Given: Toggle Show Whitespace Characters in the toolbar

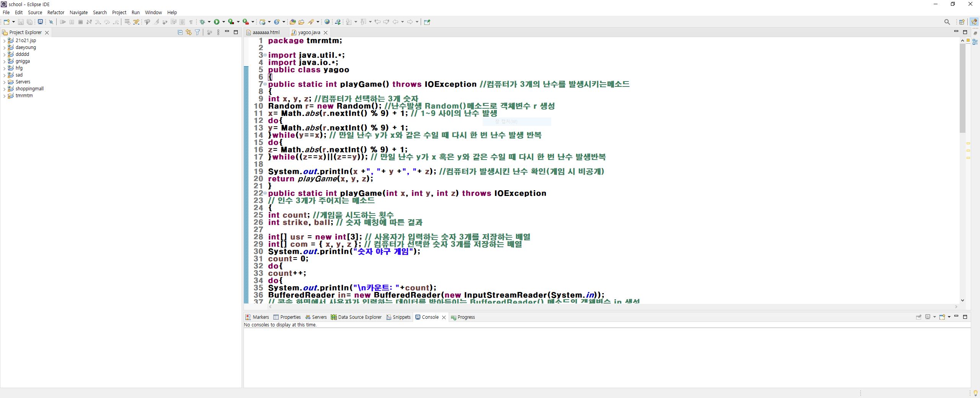Looking at the screenshot, I should tap(190, 22).
